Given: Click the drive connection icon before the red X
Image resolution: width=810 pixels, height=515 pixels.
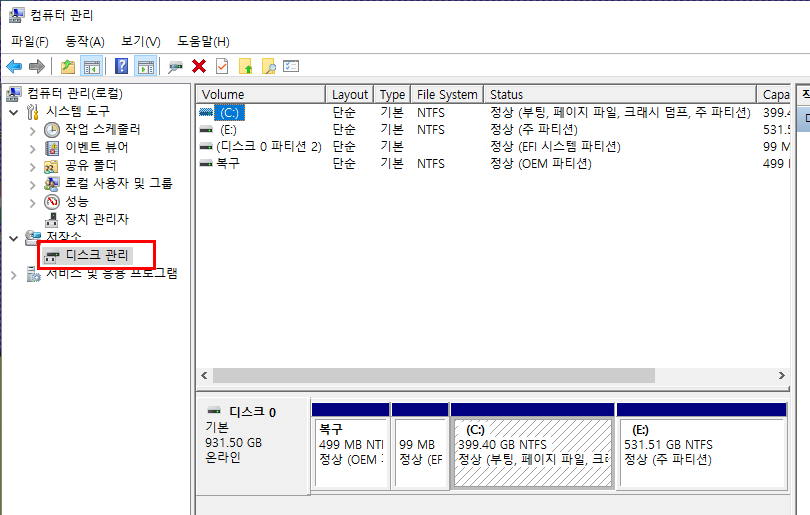Looking at the screenshot, I should [x=176, y=67].
